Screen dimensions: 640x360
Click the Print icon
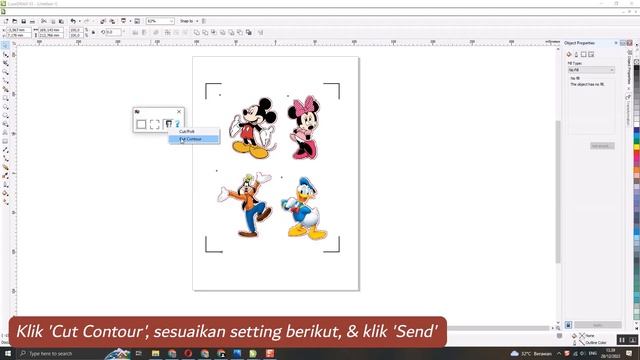pyautogui.click(x=33, y=21)
